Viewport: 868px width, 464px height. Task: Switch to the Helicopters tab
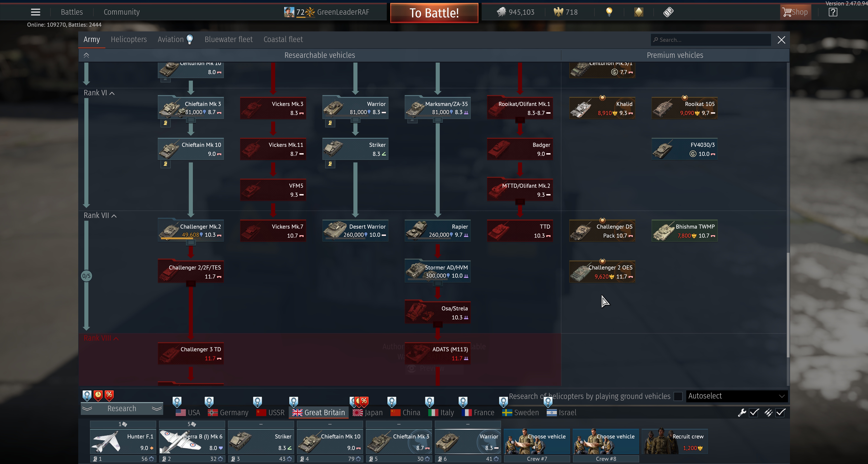coord(129,39)
